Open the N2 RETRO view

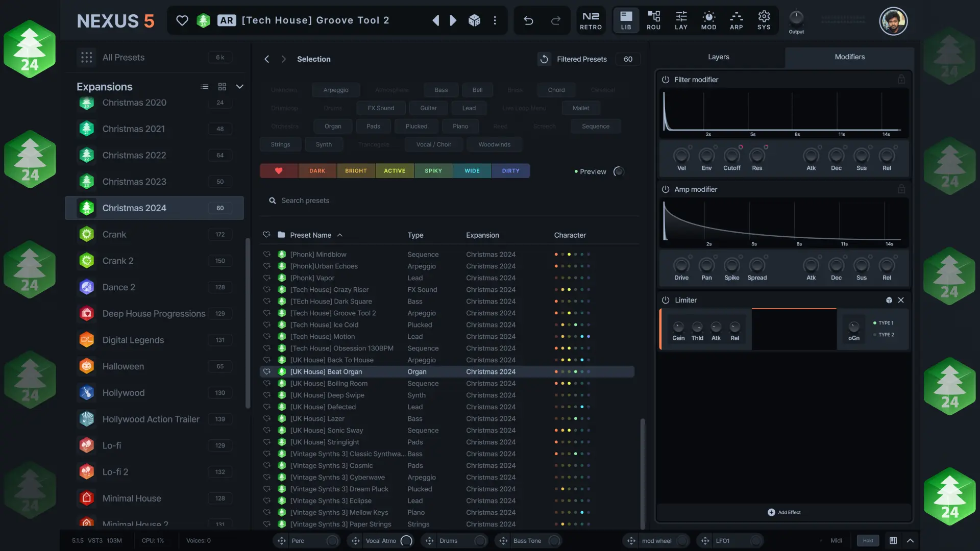point(591,20)
